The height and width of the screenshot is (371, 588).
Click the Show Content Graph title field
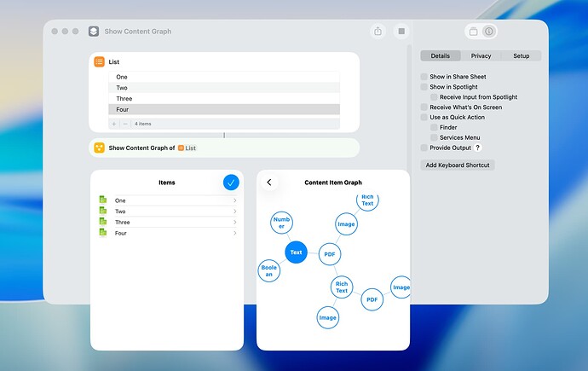tap(137, 32)
